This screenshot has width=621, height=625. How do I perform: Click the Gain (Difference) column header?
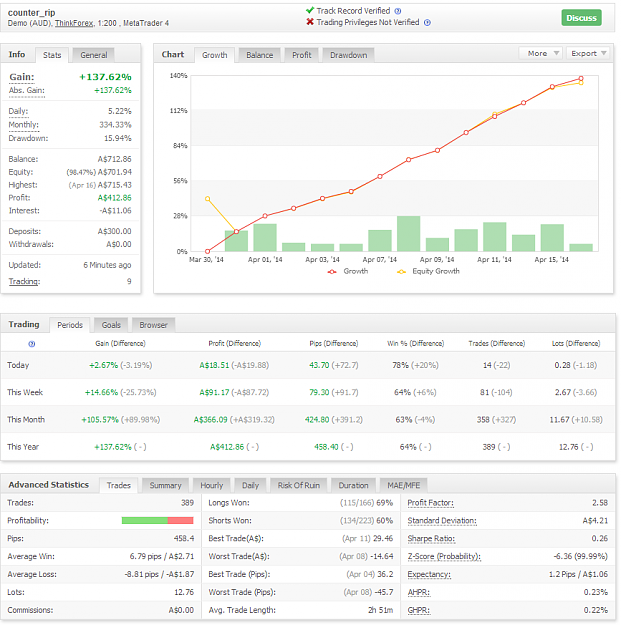[x=120, y=344]
